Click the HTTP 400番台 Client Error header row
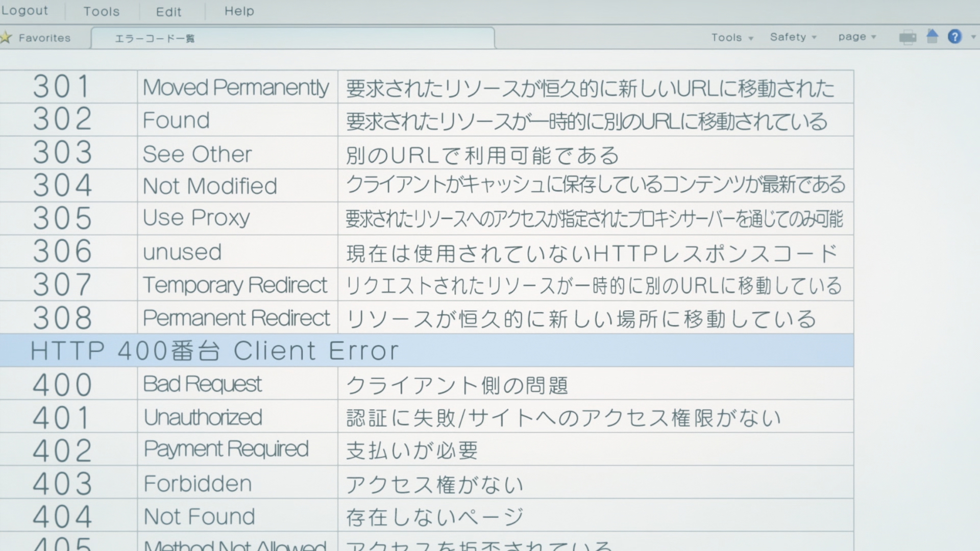The image size is (980, 551). pos(214,350)
